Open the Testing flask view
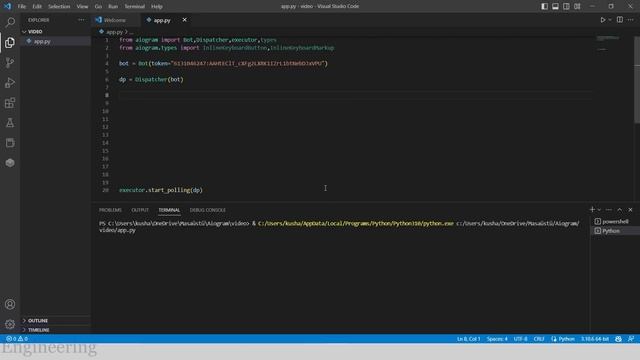This screenshot has width=640, height=360. coord(10,122)
